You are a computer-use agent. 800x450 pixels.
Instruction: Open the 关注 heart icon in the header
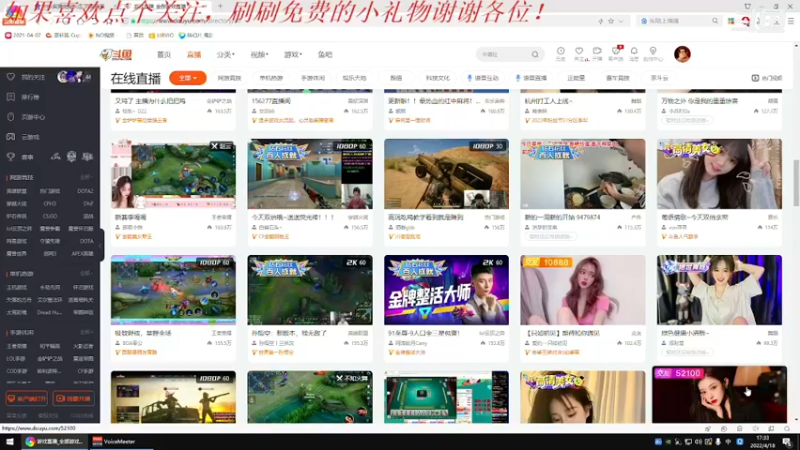coord(579,53)
